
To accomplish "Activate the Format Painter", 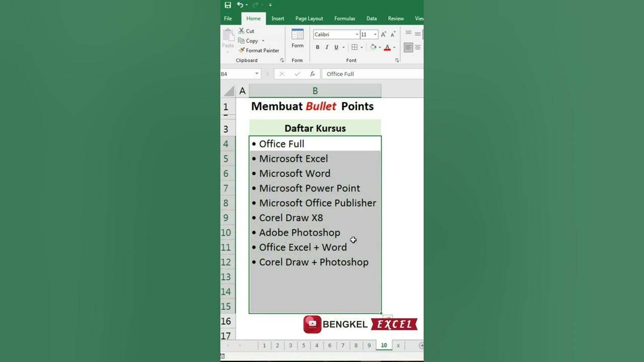I will point(259,50).
